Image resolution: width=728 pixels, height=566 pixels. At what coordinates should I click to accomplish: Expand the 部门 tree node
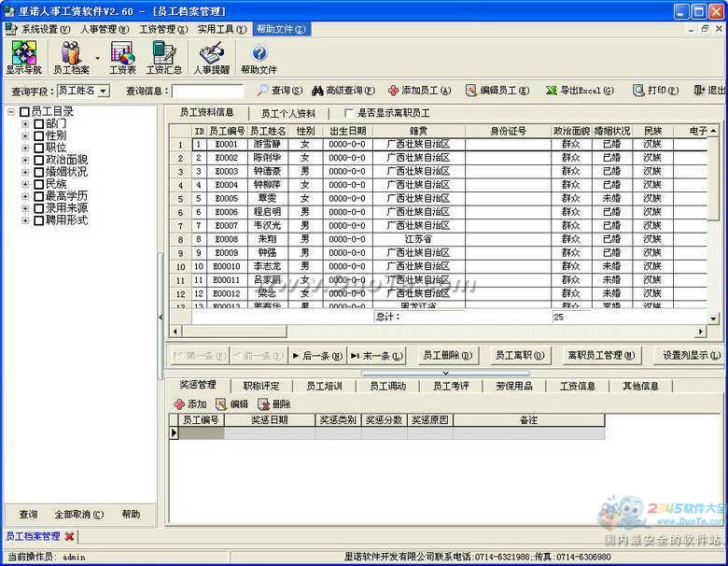pos(25,124)
